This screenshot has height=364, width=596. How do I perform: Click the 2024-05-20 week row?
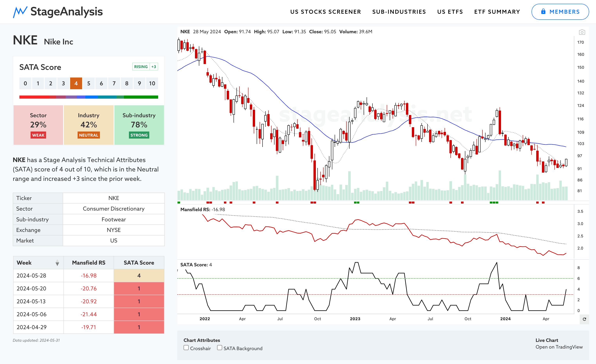pos(89,288)
